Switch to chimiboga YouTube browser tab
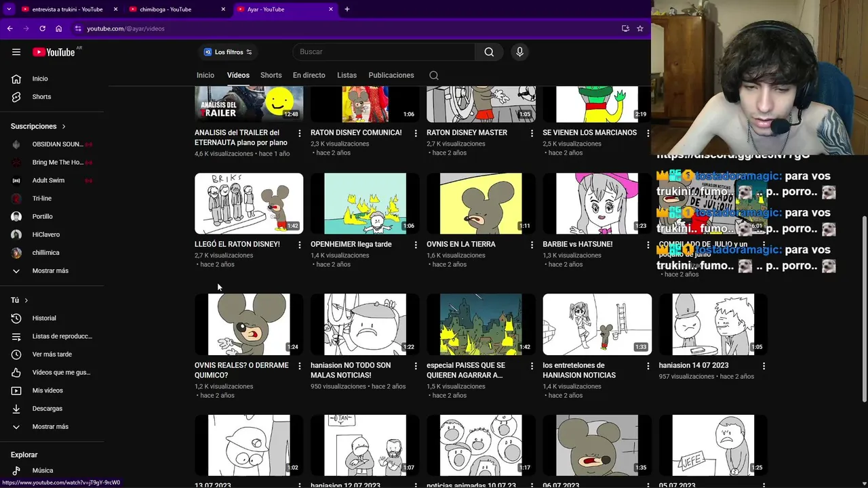Image resolution: width=868 pixels, height=488 pixels. [x=178, y=9]
